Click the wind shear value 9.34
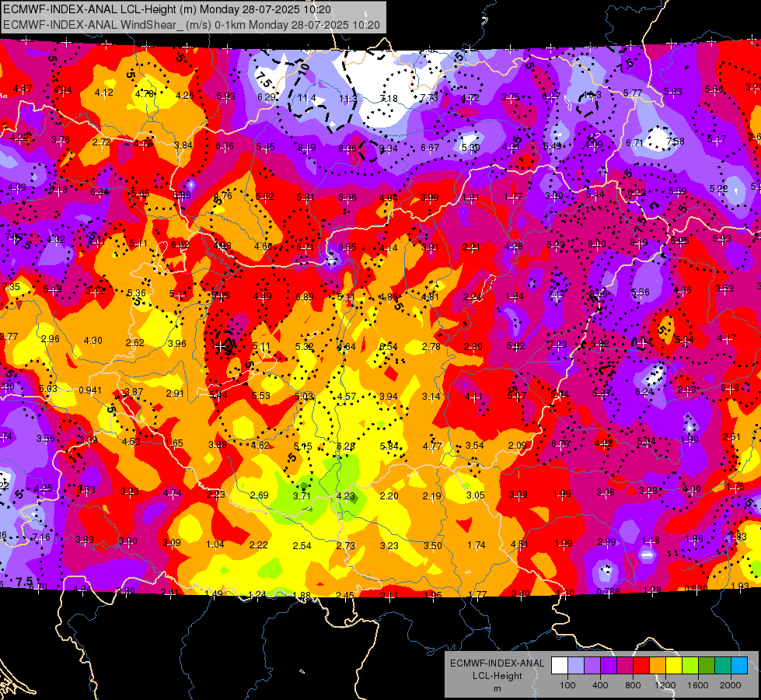This screenshot has height=700, width=761. [x=388, y=148]
